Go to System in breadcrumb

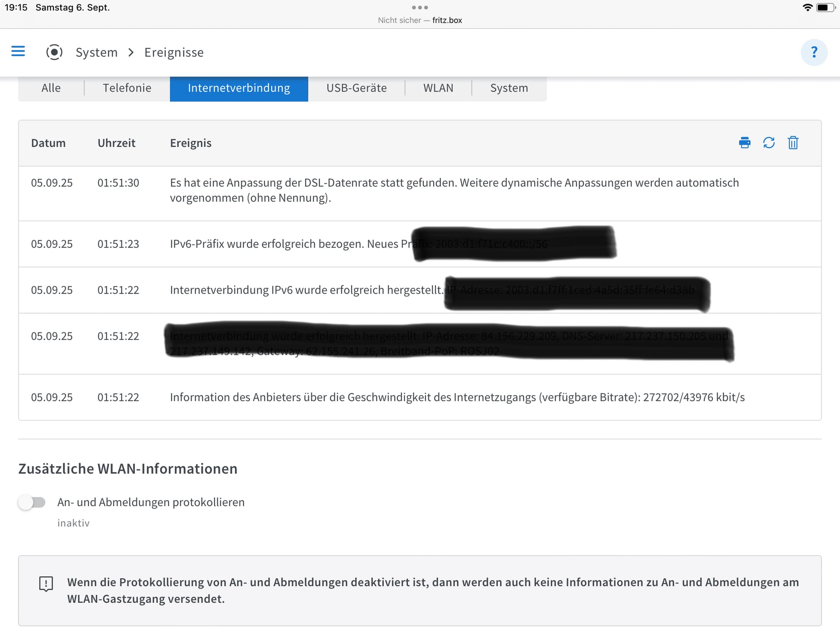(97, 52)
